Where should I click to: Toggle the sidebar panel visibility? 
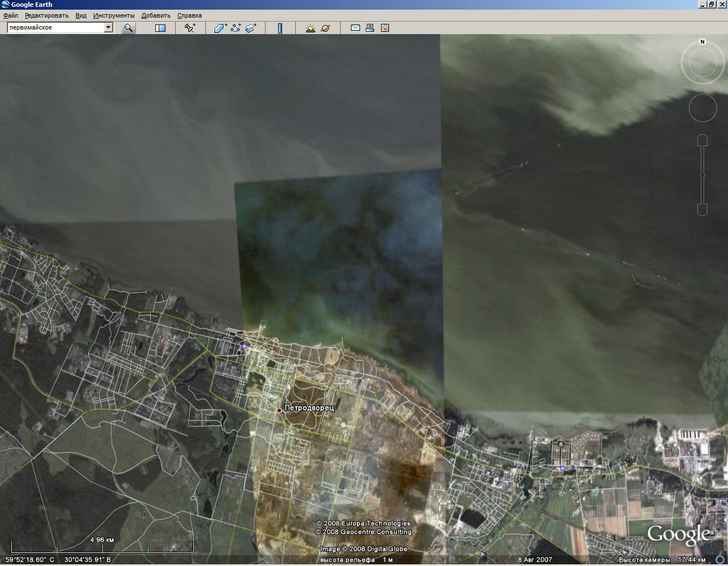160,28
